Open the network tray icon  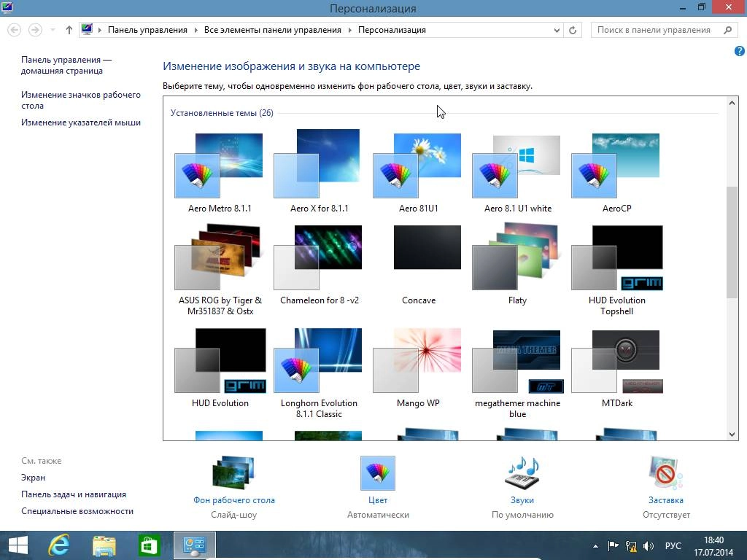point(631,546)
